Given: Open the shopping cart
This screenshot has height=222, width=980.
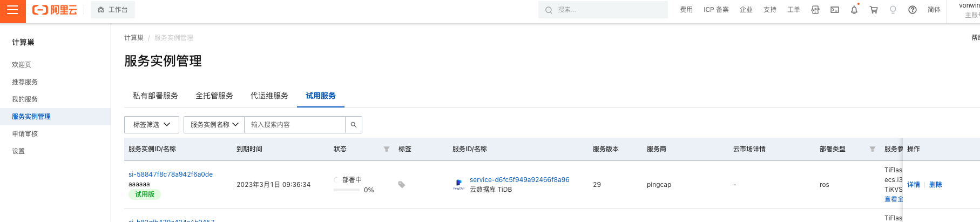Looking at the screenshot, I should pos(874,10).
